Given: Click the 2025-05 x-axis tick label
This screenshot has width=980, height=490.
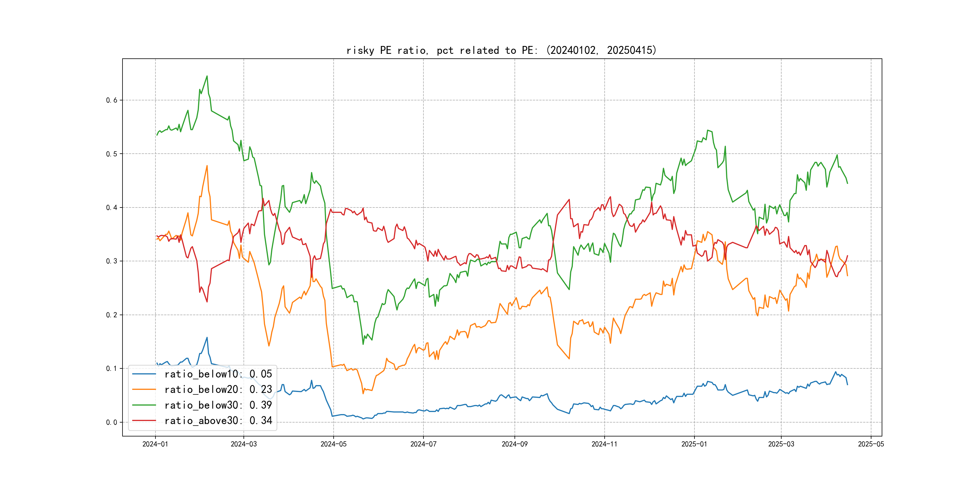Looking at the screenshot, I should pos(871,444).
